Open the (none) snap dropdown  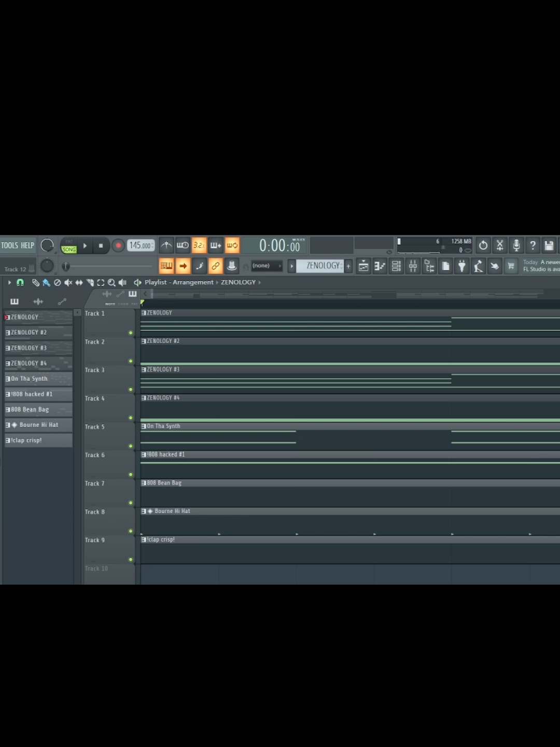pyautogui.click(x=267, y=266)
